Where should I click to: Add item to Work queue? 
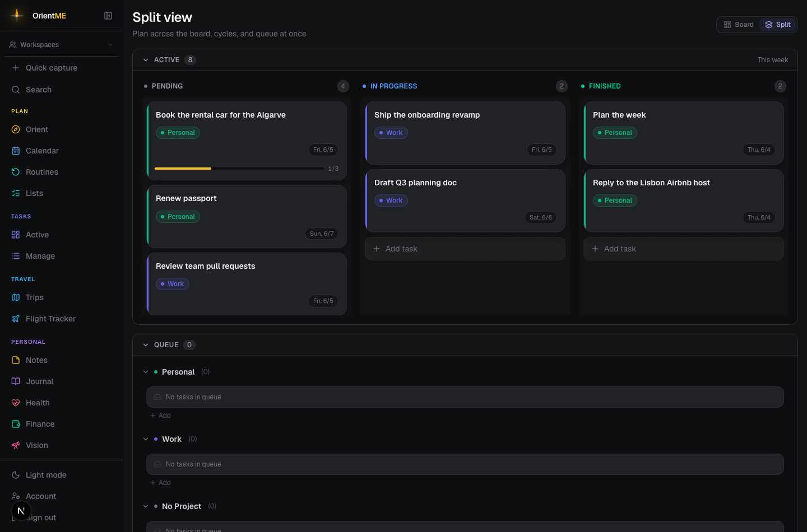click(x=160, y=483)
